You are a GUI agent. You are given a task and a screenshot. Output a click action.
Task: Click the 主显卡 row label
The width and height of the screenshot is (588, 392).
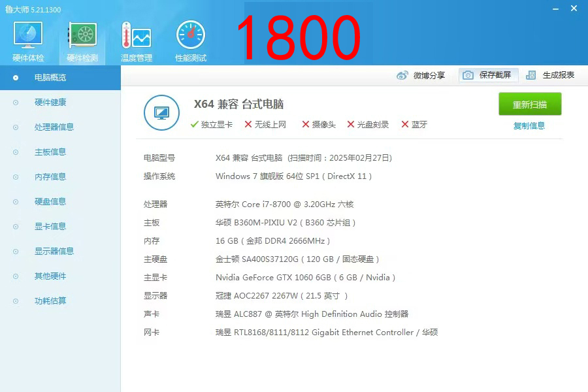pyautogui.click(x=155, y=278)
